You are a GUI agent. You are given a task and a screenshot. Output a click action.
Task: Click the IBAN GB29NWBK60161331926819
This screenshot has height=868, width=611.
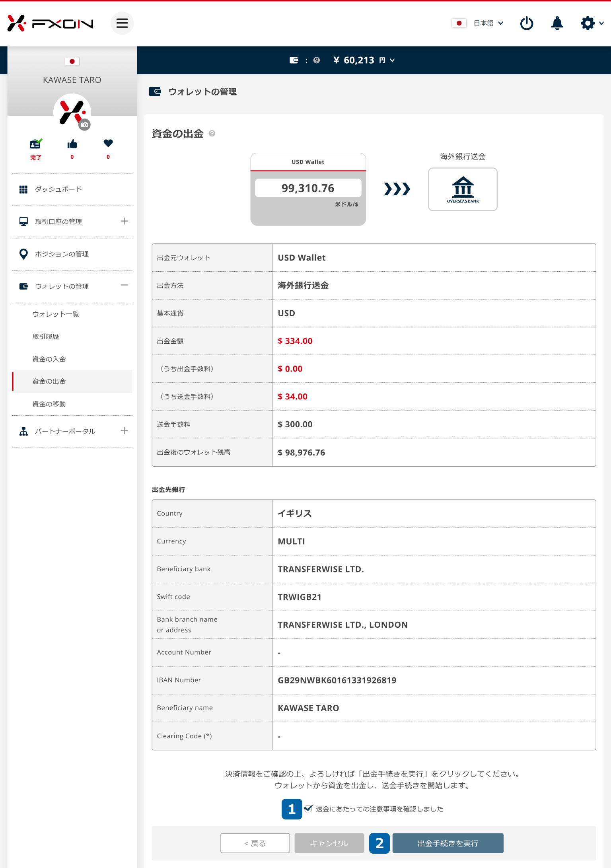pos(337,680)
